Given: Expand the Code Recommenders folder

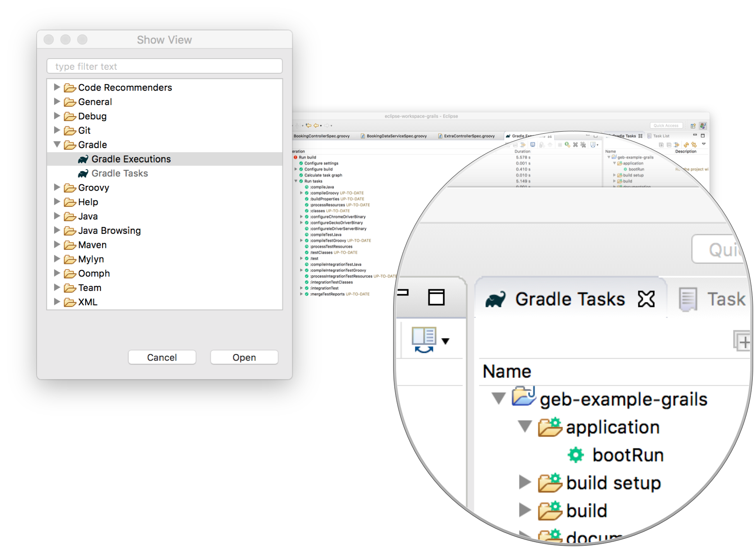Looking at the screenshot, I should coord(57,87).
